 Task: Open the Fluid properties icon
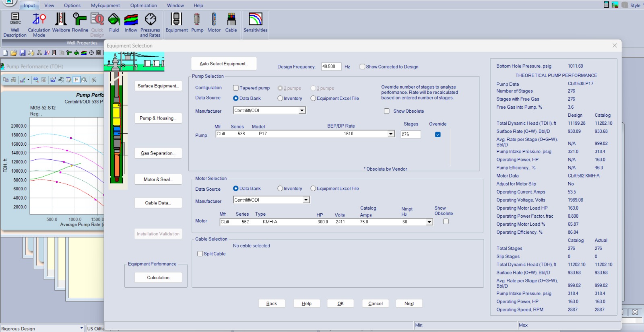pyautogui.click(x=114, y=24)
